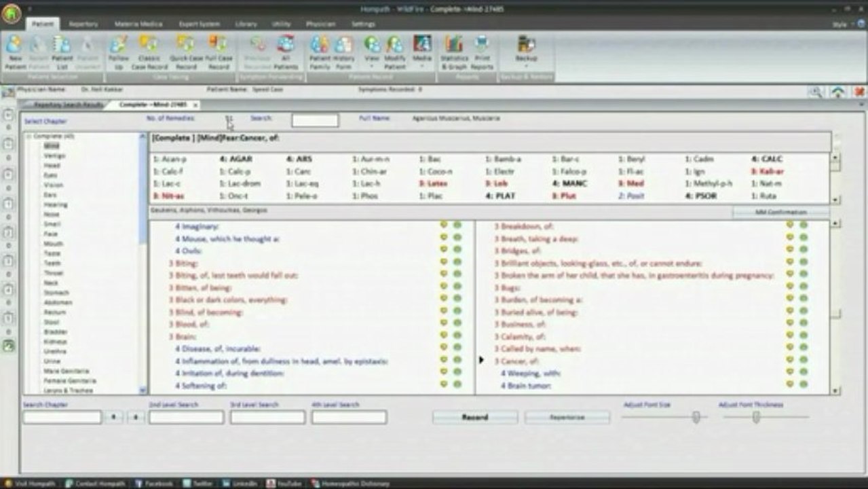Open the YouTube link in bottom bar
Image resolution: width=868 pixels, height=489 pixels.
(284, 484)
